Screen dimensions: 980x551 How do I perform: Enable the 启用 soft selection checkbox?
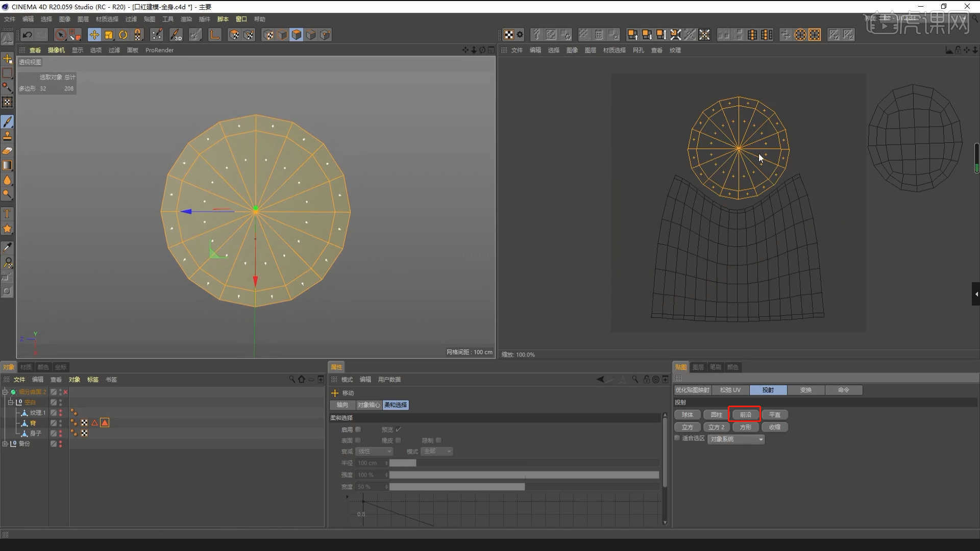pos(358,430)
